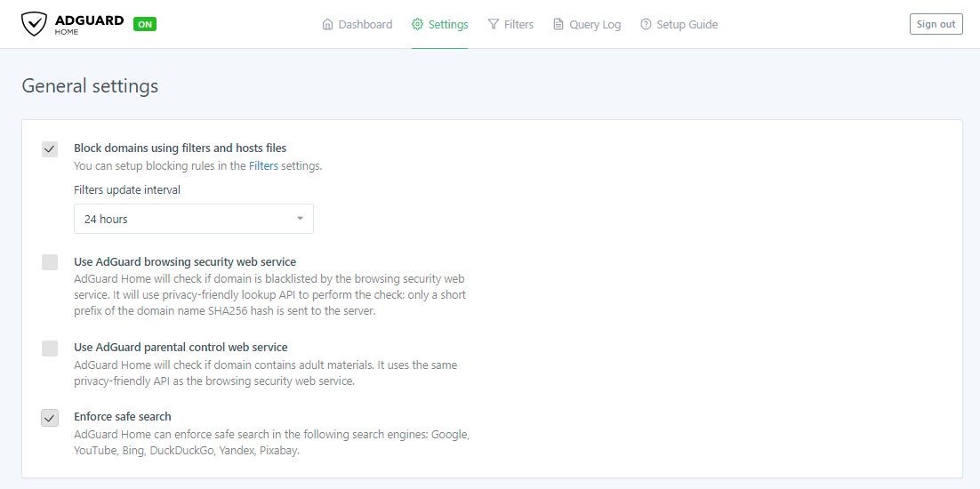
Task: Disable the Enforce safe search checkbox
Action: click(x=50, y=418)
